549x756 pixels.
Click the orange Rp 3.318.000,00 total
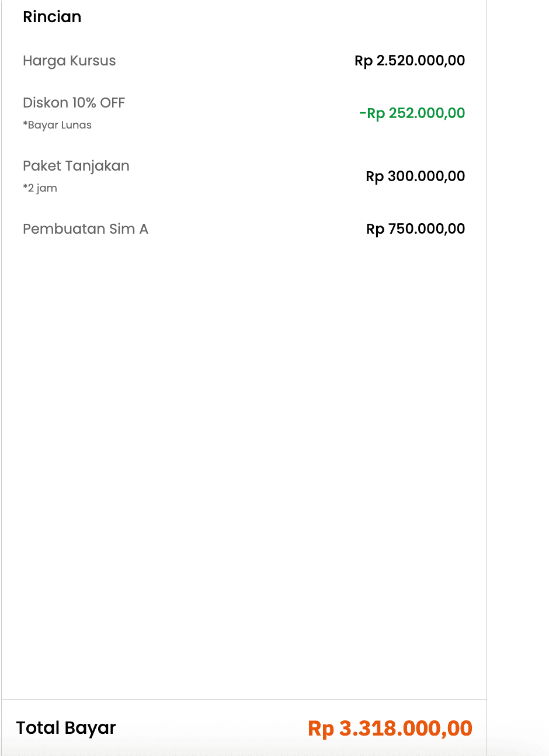(x=390, y=729)
